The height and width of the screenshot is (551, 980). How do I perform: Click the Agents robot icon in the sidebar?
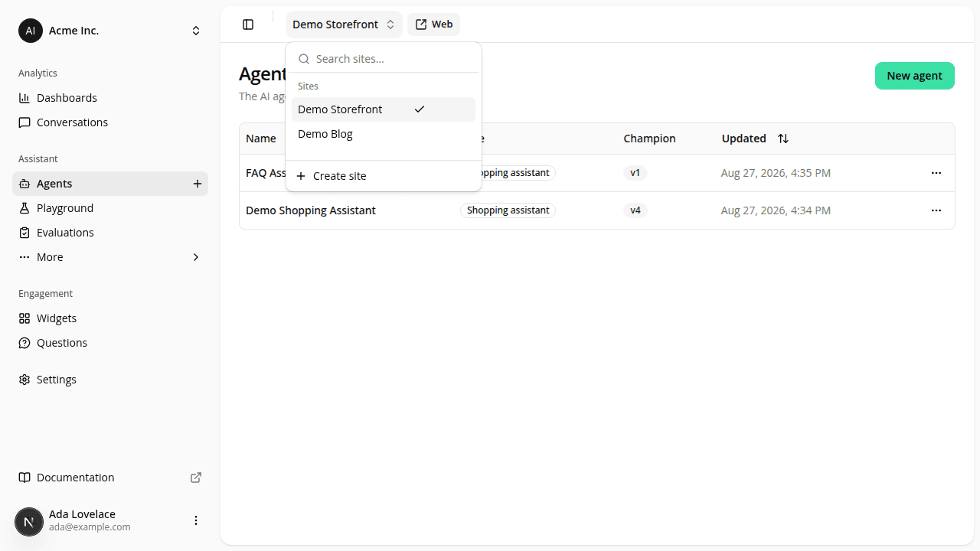coord(24,184)
